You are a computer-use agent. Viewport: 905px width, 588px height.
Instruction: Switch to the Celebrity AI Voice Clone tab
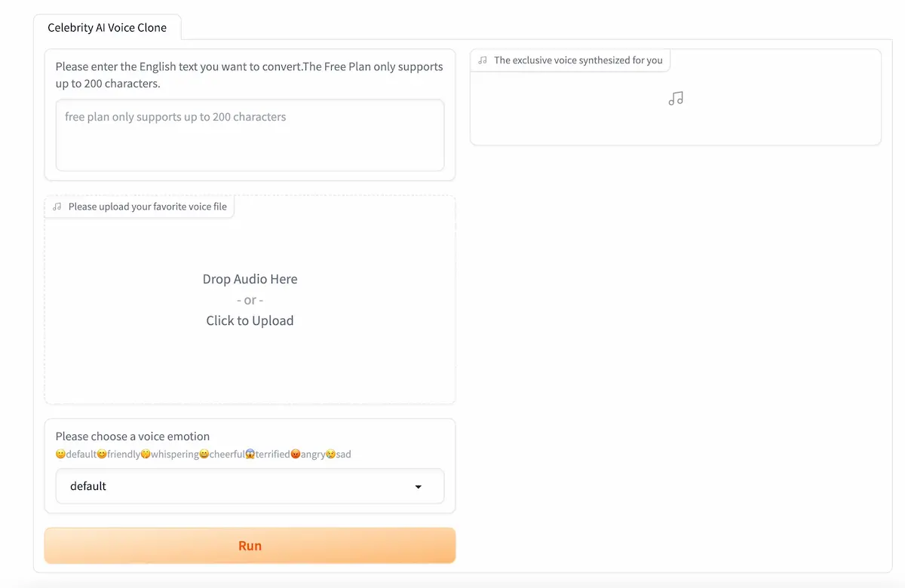107,27
